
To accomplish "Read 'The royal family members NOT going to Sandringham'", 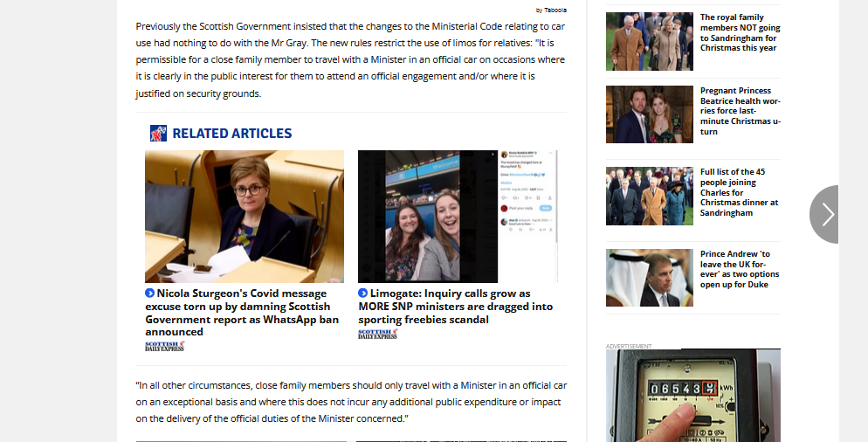I will 740,32.
